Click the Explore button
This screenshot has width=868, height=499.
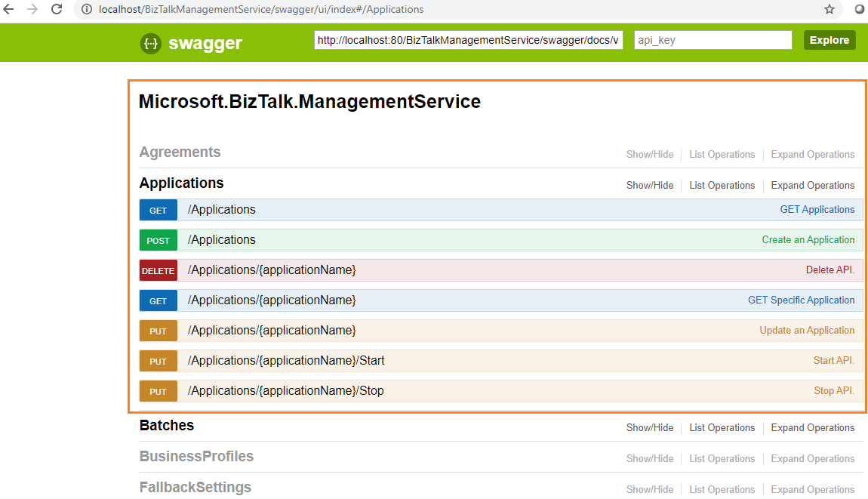[x=830, y=40]
